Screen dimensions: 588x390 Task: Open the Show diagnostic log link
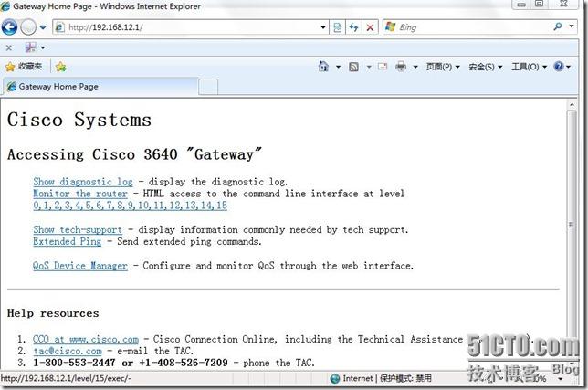[x=83, y=182]
